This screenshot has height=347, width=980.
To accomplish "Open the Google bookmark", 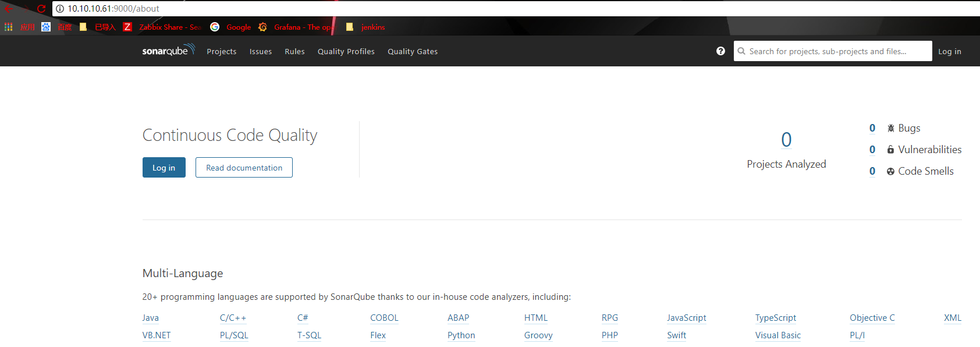I will pos(231,27).
